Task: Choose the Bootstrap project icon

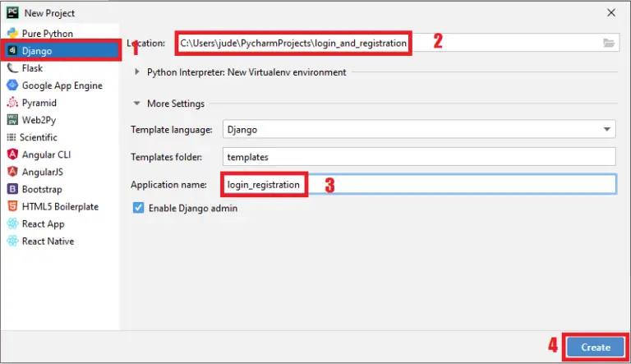Action: (x=12, y=189)
